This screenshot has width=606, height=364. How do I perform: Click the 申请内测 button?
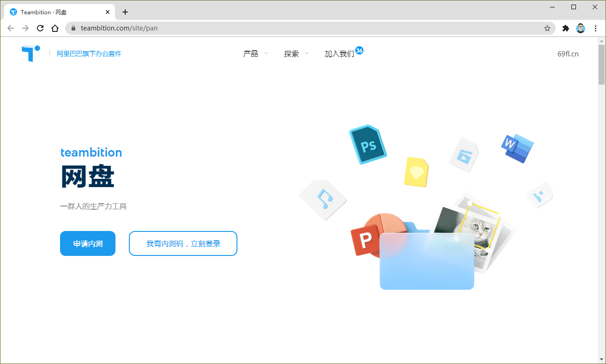[x=88, y=243]
